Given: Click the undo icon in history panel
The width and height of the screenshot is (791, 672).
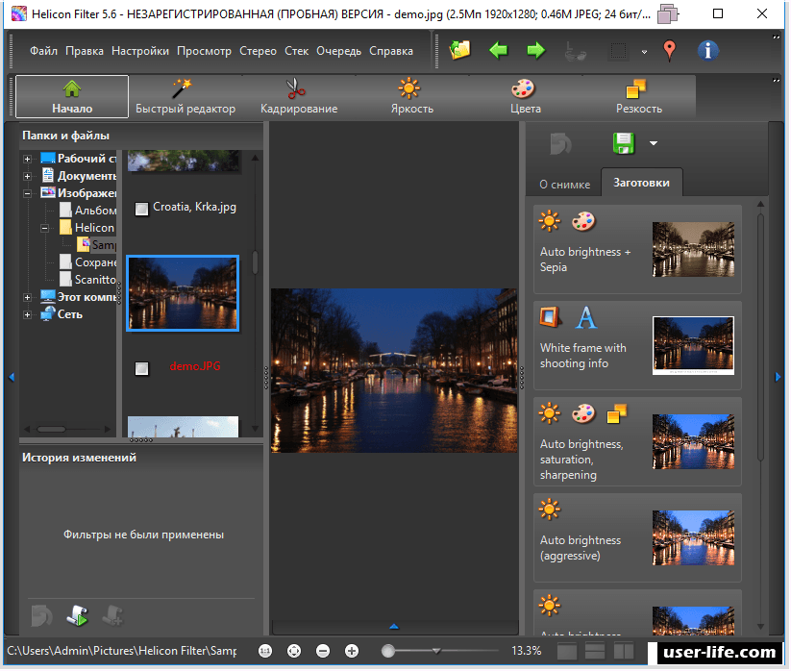Looking at the screenshot, I should coord(41,616).
